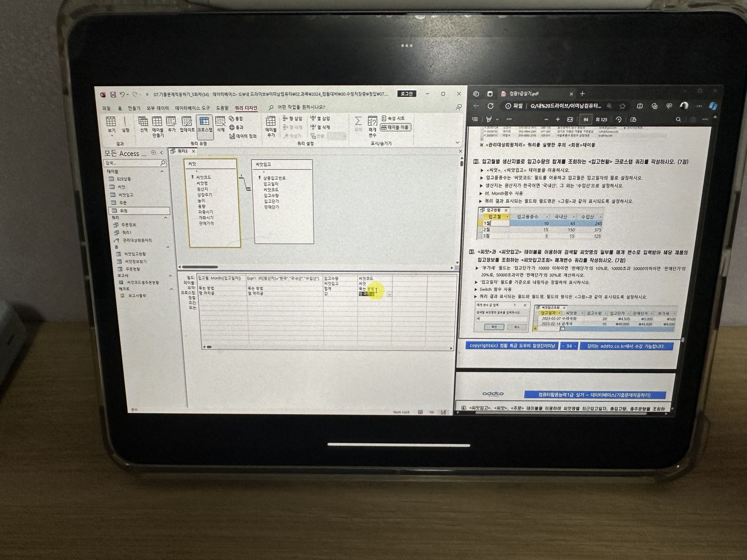This screenshot has height=560, width=747.
Task: Click the PDF page number field
Action: point(586,119)
